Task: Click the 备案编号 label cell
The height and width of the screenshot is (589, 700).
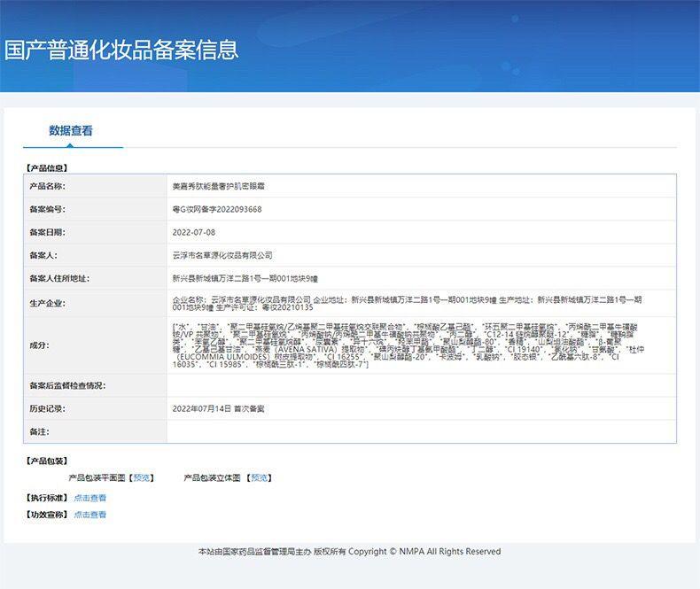Action: 95,209
